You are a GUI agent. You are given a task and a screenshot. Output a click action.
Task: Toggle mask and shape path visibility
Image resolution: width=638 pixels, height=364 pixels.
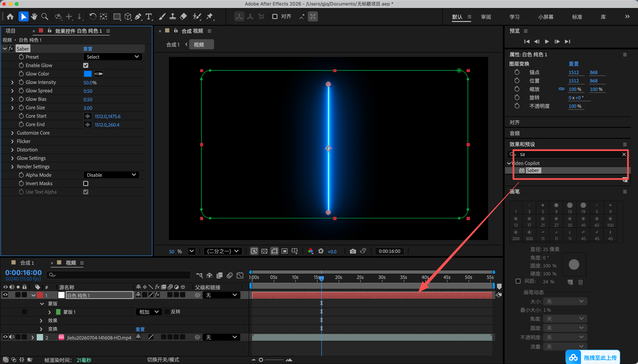click(x=274, y=251)
